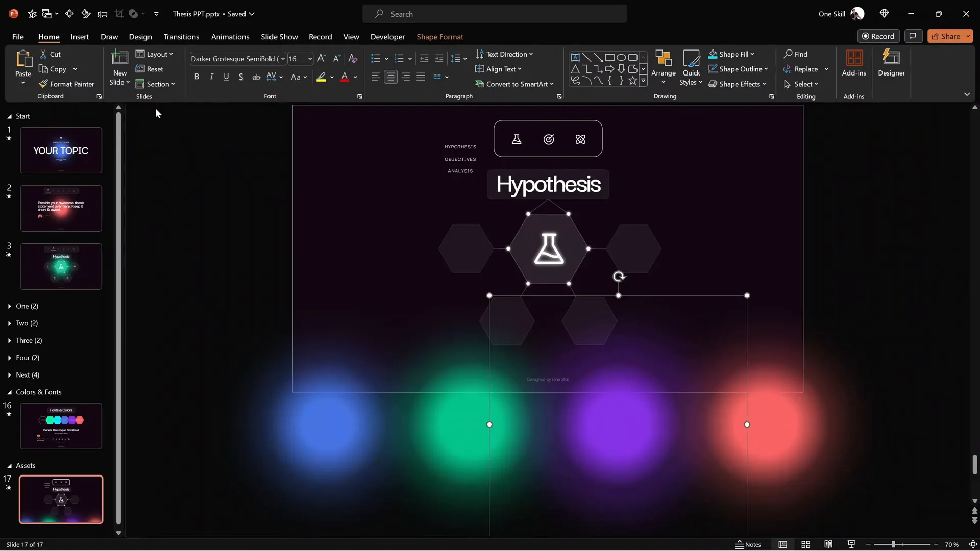The height and width of the screenshot is (551, 980).
Task: Toggle Underline formatting
Action: click(226, 77)
